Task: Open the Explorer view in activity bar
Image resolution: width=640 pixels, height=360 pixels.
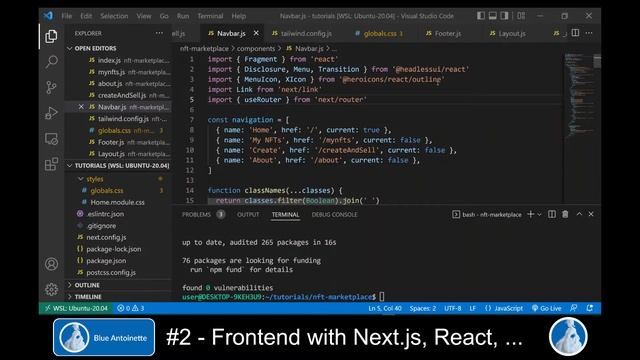Action: pos(51,36)
